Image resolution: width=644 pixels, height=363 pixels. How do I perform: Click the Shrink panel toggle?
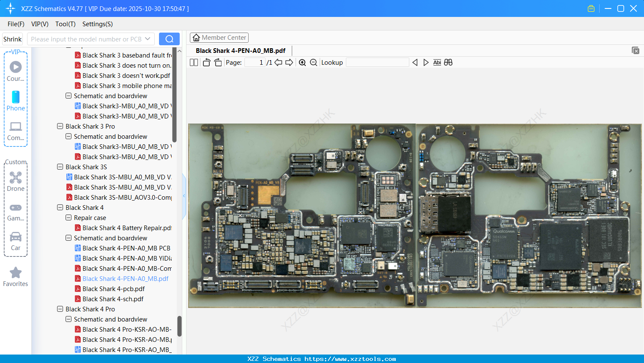click(12, 39)
